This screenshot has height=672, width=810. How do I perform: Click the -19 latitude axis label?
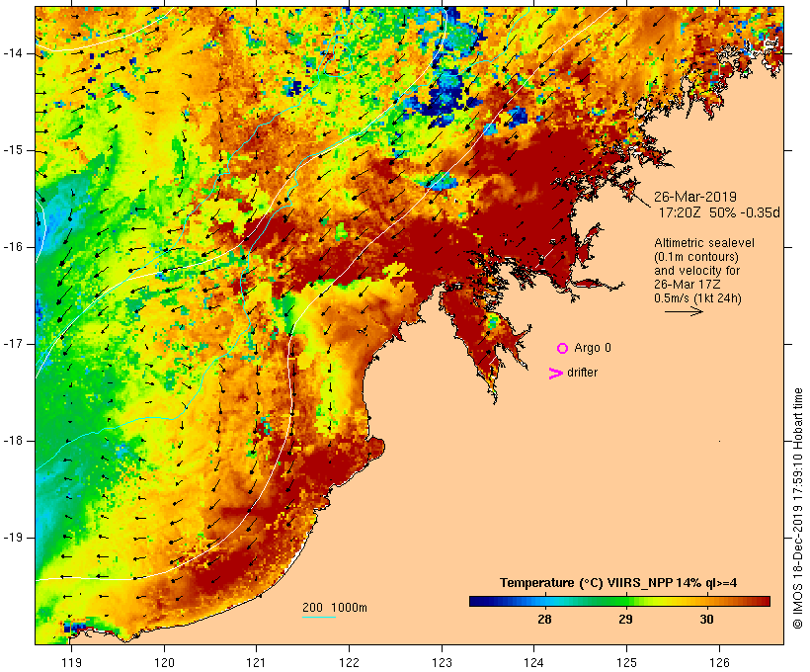click(x=13, y=538)
